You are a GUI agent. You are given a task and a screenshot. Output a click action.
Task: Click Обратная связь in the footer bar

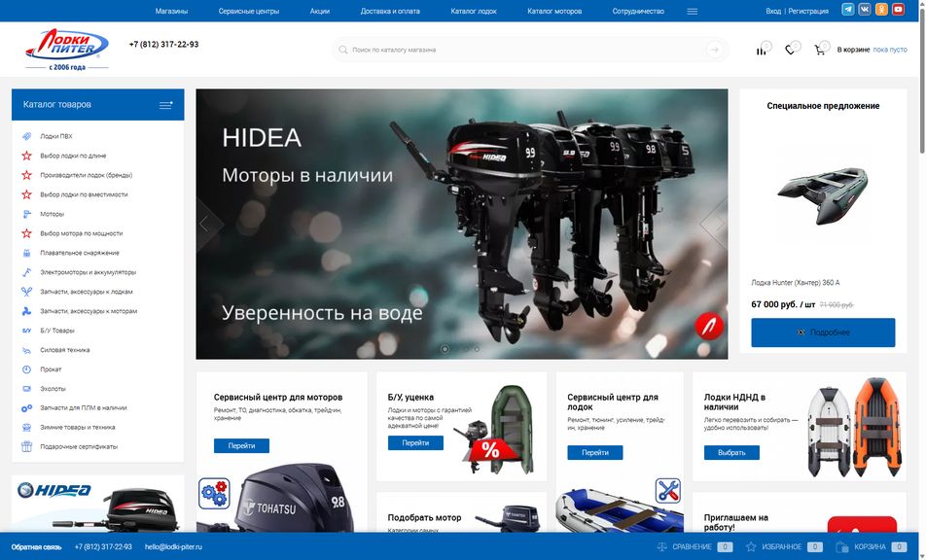[37, 547]
